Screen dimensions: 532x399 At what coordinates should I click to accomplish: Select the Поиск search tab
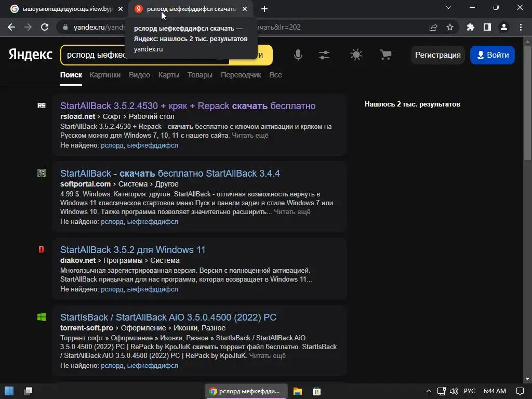pos(71,75)
